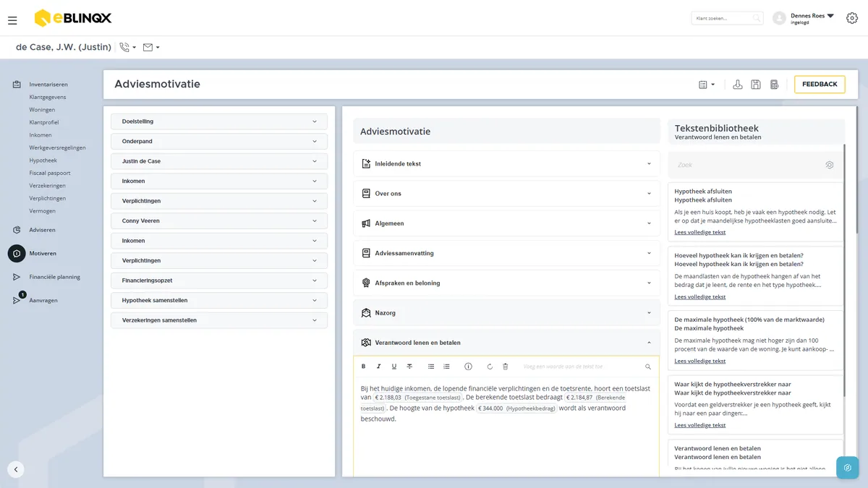Screen dimensions: 868x488
Task: Read full text of De maximale hypotheek
Action: (700, 361)
